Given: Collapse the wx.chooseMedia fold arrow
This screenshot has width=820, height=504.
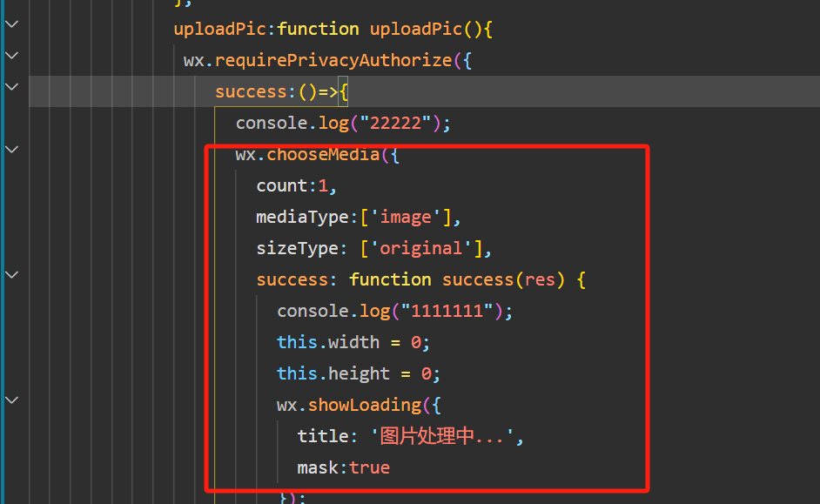Looking at the screenshot, I should point(11,150).
